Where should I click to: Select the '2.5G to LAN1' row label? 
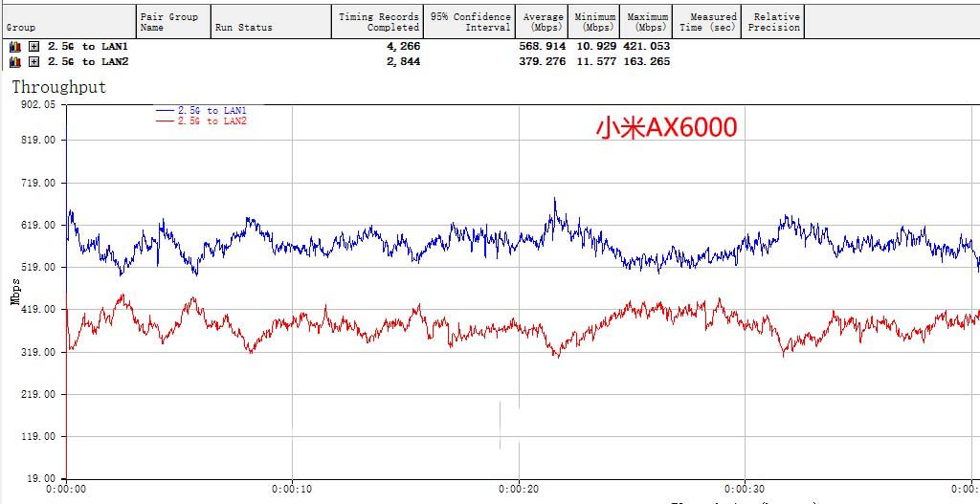click(88, 46)
